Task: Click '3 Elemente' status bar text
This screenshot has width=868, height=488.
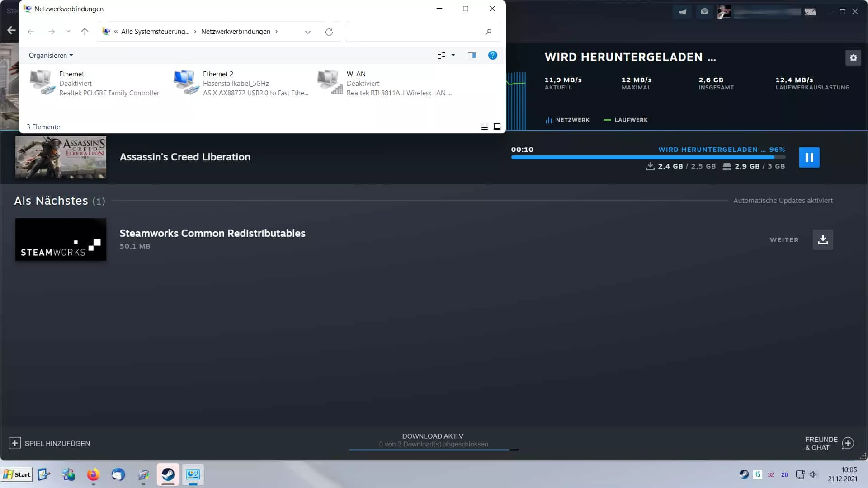Action: point(43,127)
